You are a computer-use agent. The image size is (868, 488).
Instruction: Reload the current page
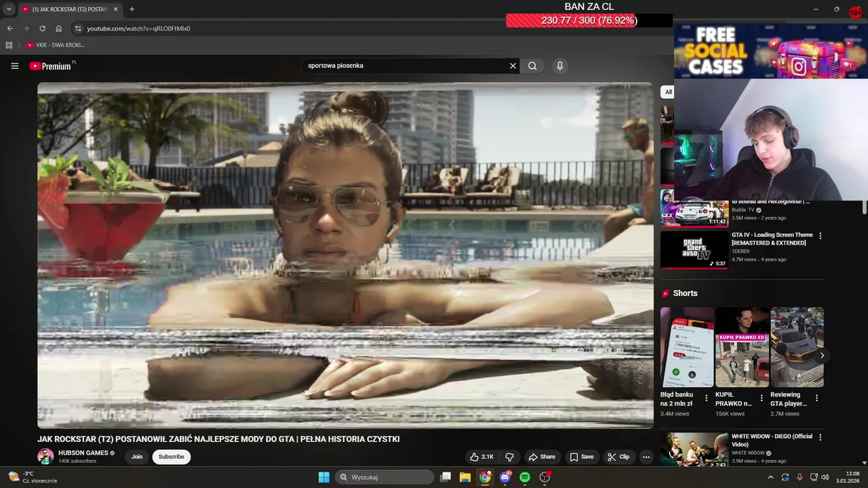coord(42,28)
